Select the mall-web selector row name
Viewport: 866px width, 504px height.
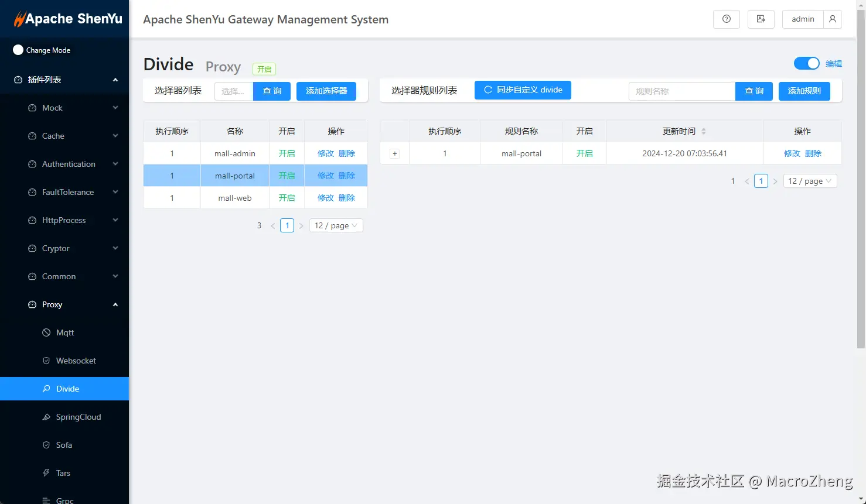[x=235, y=198]
